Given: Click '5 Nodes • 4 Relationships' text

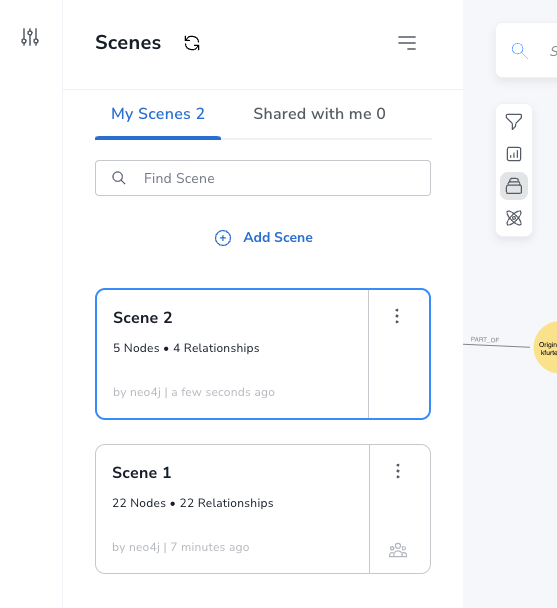Looking at the screenshot, I should pos(186,348).
